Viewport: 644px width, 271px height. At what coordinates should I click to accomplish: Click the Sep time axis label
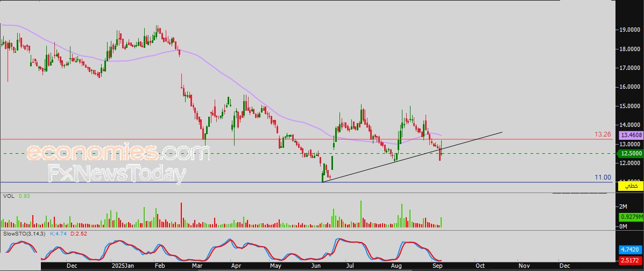coord(436,266)
